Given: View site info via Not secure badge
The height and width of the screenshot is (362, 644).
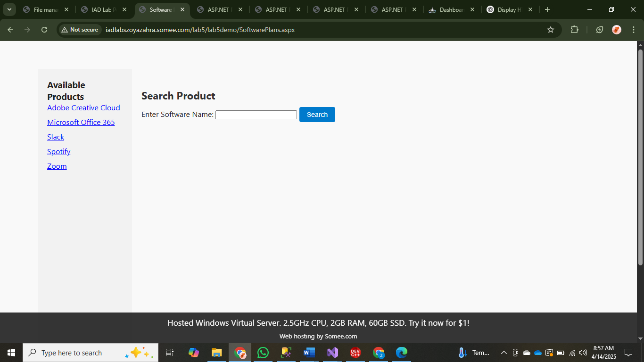Looking at the screenshot, I should pyautogui.click(x=80, y=30).
